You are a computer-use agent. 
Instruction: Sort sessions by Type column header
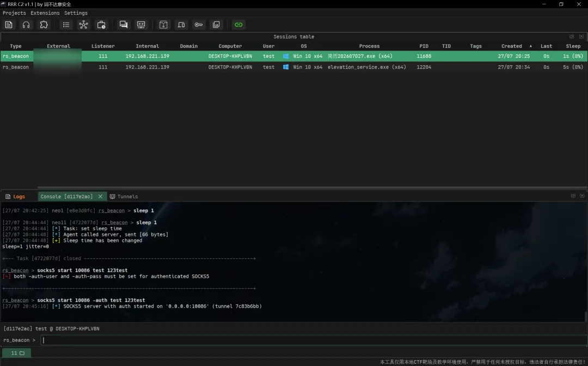click(15, 46)
